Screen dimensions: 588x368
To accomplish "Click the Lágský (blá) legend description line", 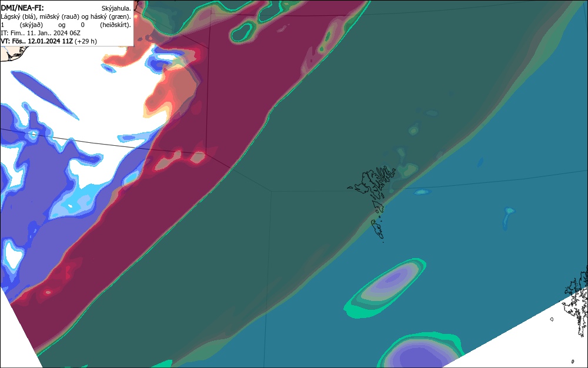I will (66, 16).
